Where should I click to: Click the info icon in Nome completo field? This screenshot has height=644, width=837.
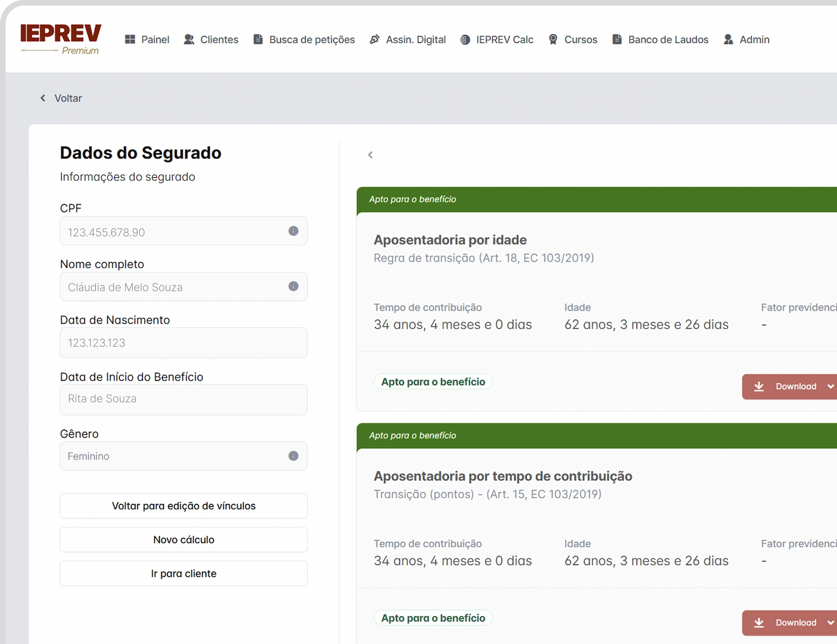293,286
